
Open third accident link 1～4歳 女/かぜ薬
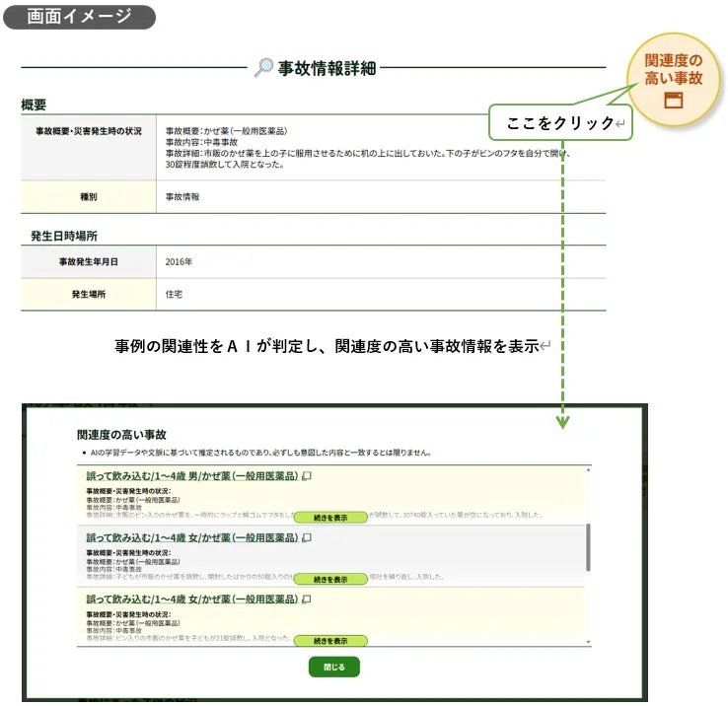192,600
